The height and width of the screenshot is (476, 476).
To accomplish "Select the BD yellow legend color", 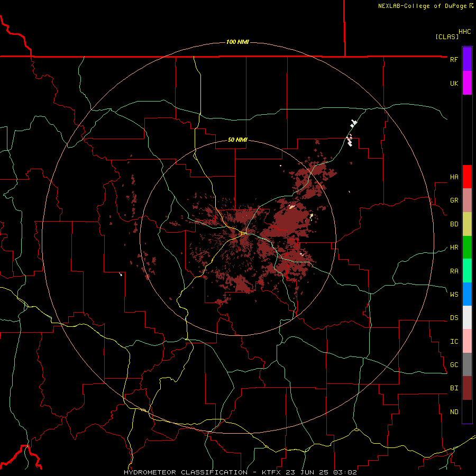I will 467,224.
